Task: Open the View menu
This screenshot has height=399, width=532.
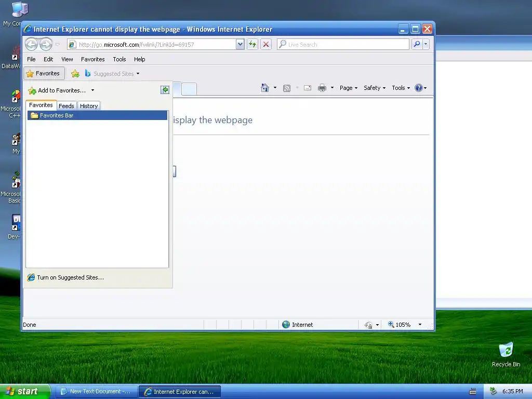Action: click(x=67, y=59)
